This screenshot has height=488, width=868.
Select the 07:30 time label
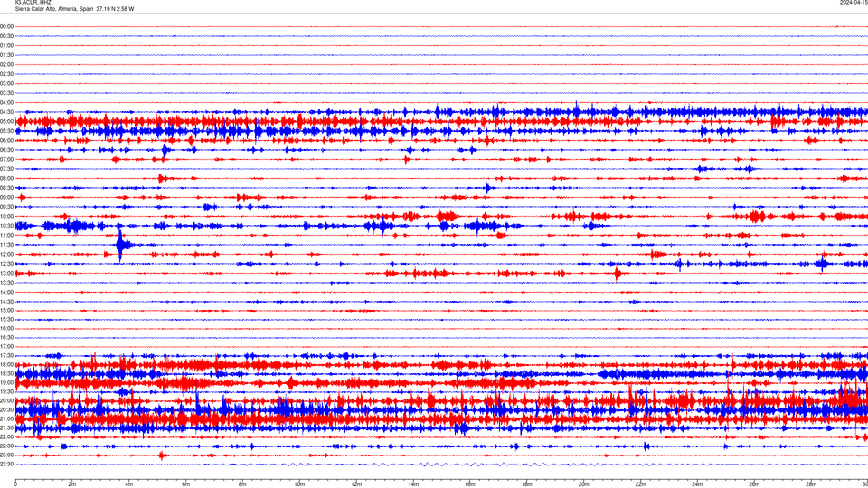tap(6, 169)
